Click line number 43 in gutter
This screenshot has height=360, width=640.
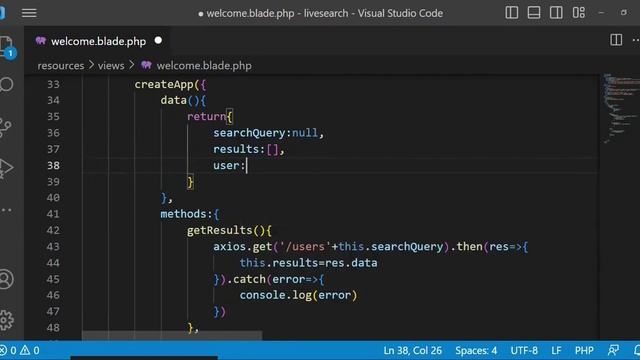coord(53,247)
